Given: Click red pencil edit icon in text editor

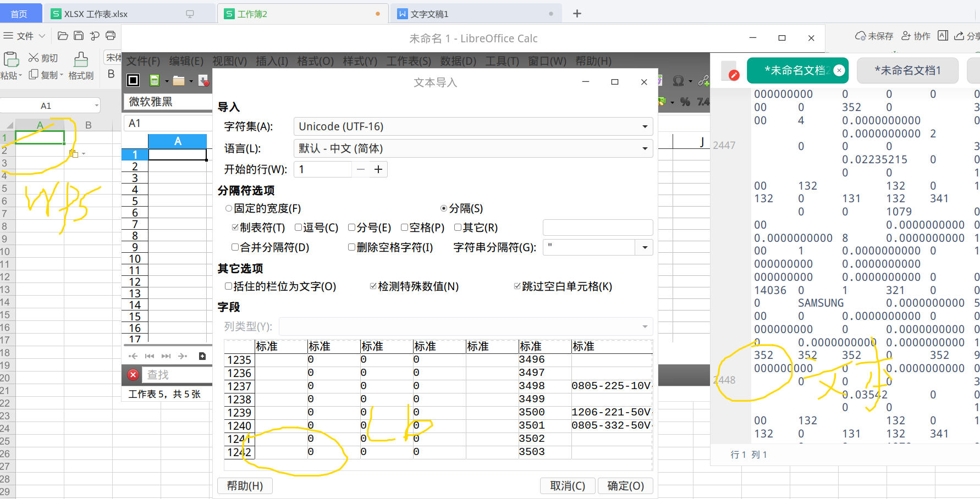Looking at the screenshot, I should [734, 75].
